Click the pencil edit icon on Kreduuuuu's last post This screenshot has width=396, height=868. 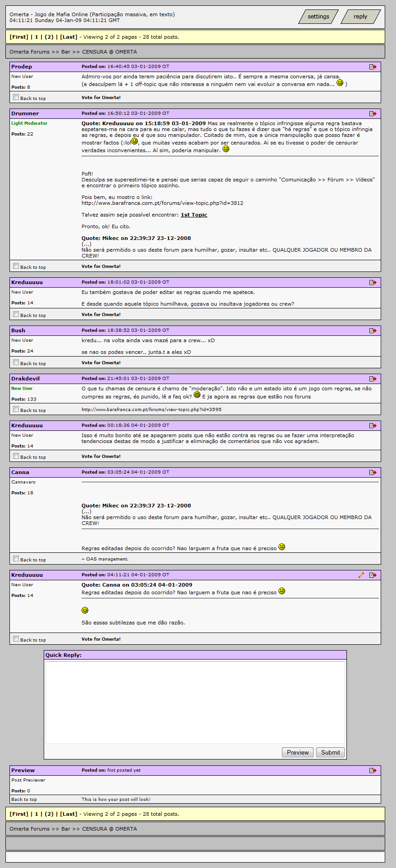361,575
